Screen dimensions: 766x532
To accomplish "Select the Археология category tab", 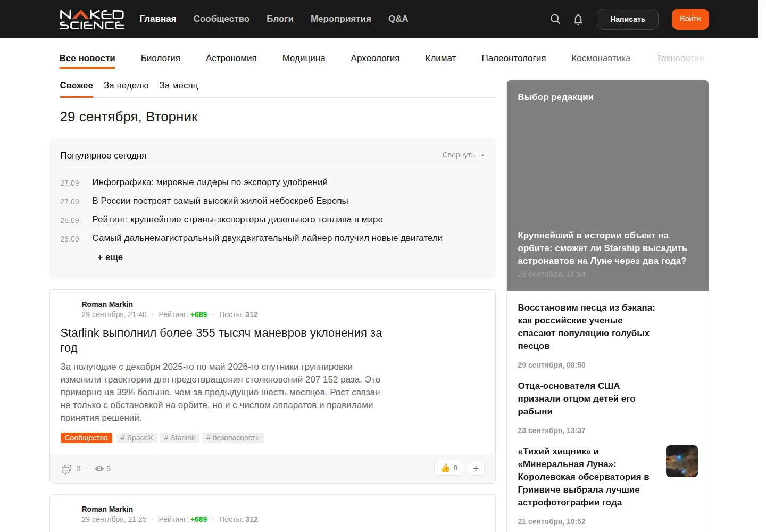I will pos(375,59).
